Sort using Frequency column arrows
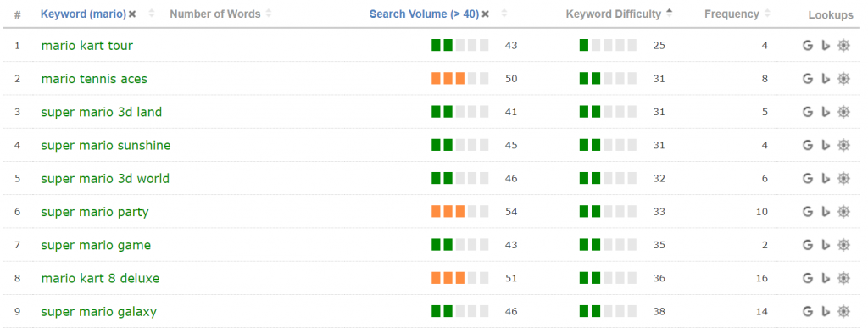Viewport: 868px width, 328px height. point(767,14)
